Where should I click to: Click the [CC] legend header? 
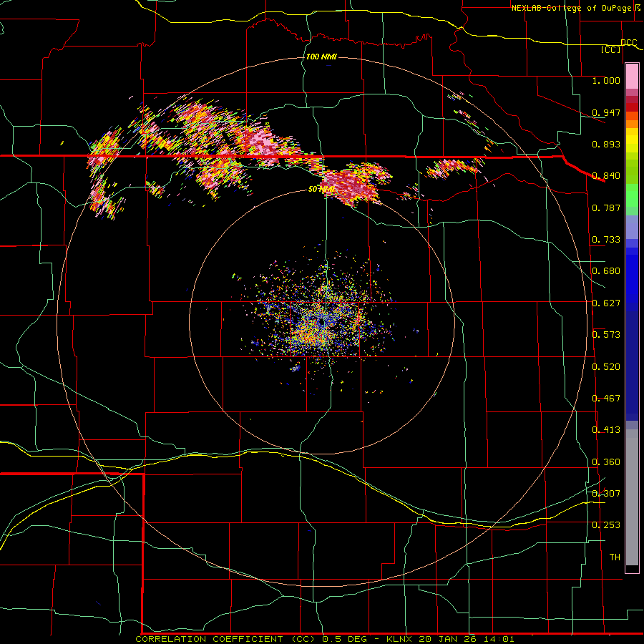click(611, 49)
